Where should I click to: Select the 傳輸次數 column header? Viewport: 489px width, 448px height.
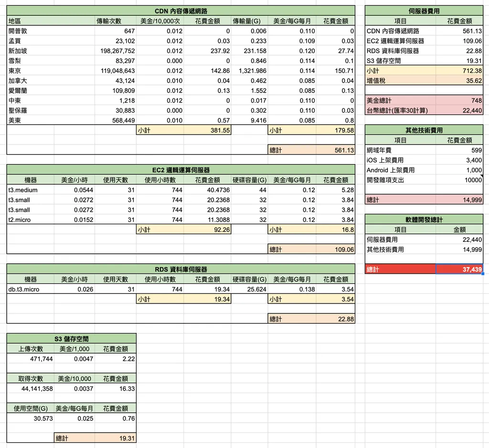(x=116, y=21)
